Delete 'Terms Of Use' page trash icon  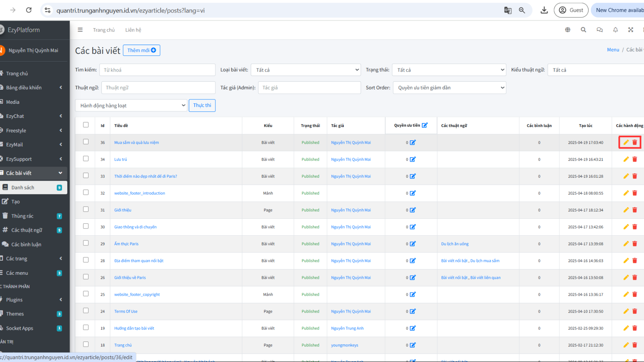tap(635, 311)
